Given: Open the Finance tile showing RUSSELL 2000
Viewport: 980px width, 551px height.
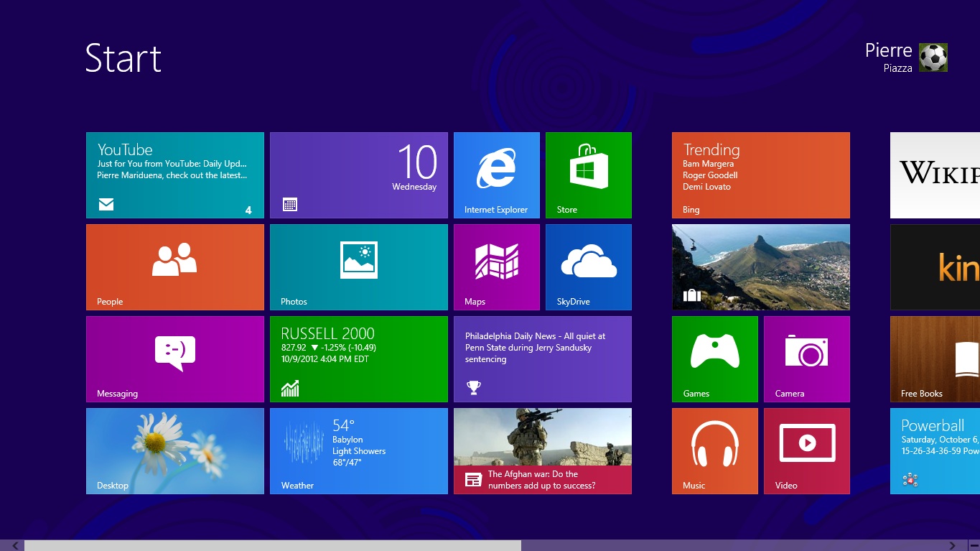Looking at the screenshot, I should [x=359, y=359].
